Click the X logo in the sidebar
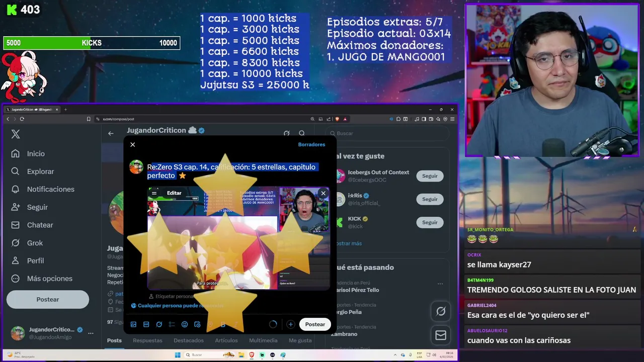 point(16,134)
